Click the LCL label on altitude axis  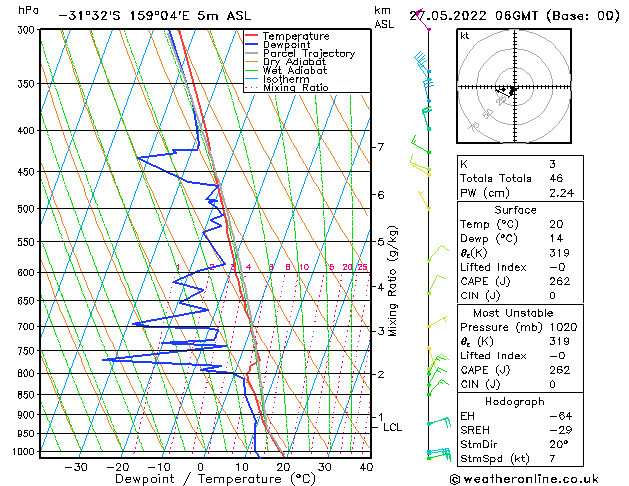[x=392, y=427]
